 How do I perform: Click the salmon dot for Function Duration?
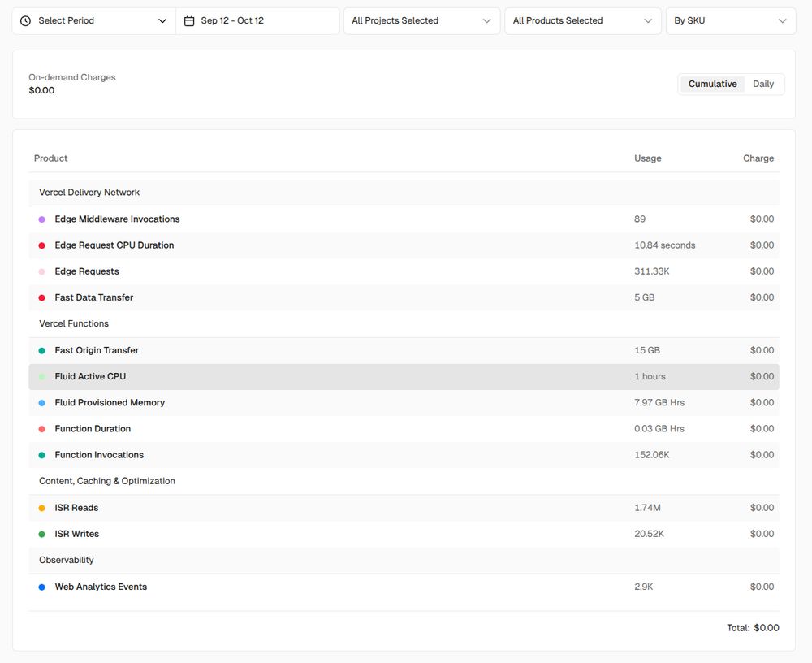coord(42,429)
